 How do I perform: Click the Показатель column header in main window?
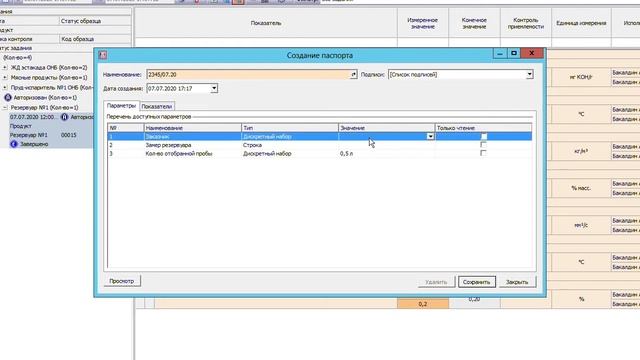(266, 23)
